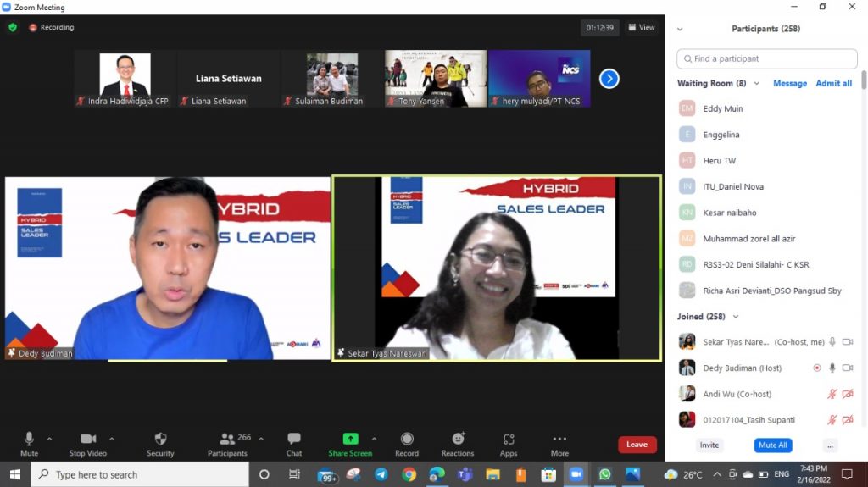Toggle the Record button

[x=407, y=443]
